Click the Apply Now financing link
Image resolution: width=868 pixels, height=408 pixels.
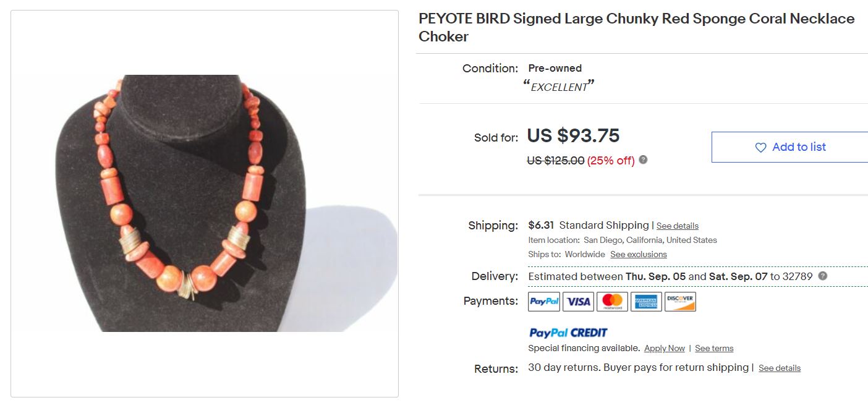click(664, 349)
